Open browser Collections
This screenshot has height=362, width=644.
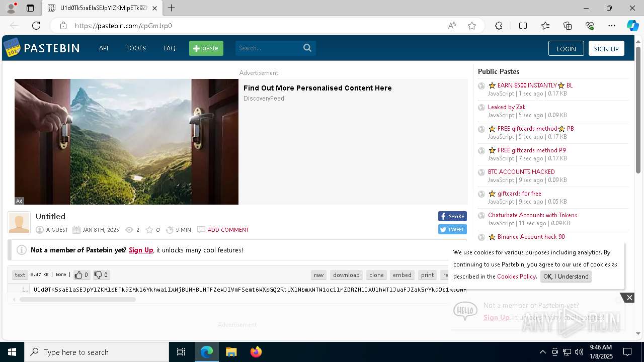click(x=568, y=26)
